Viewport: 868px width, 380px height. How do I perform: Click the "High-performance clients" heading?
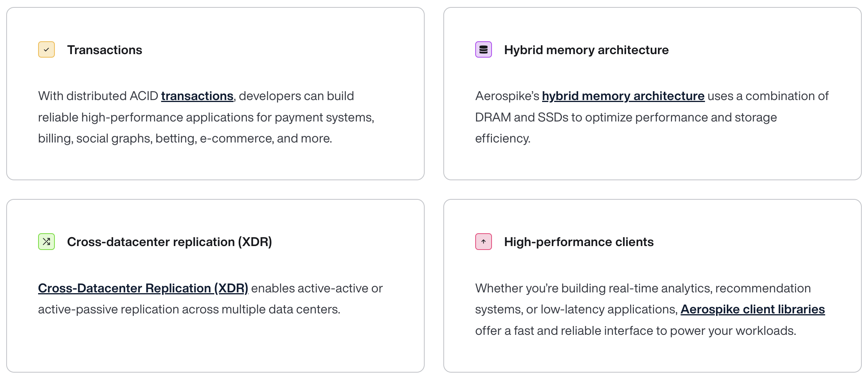coord(579,242)
